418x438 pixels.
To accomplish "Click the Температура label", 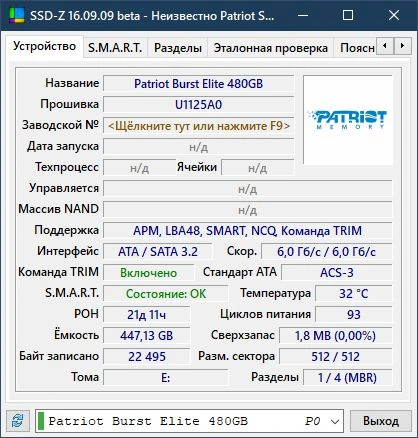I will click(x=275, y=293).
